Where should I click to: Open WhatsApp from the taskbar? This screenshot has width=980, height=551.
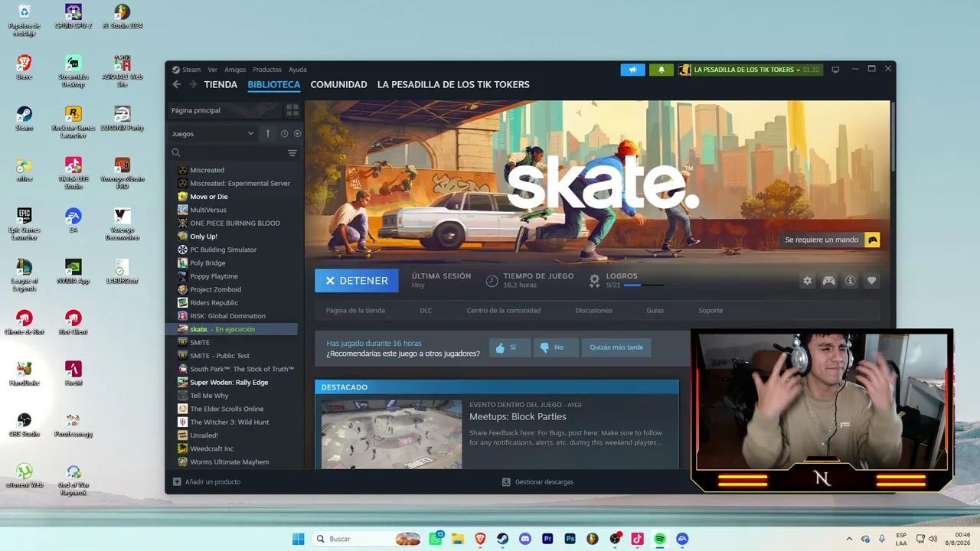tap(436, 539)
